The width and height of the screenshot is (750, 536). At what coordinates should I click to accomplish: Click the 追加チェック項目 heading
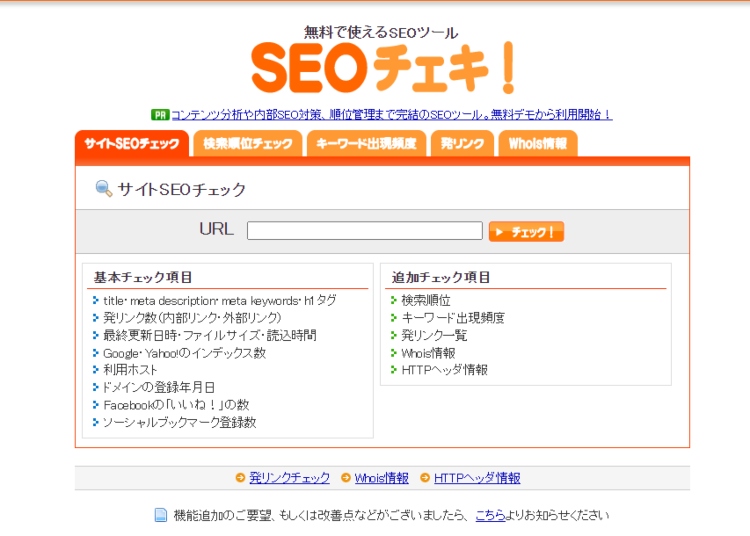click(441, 277)
